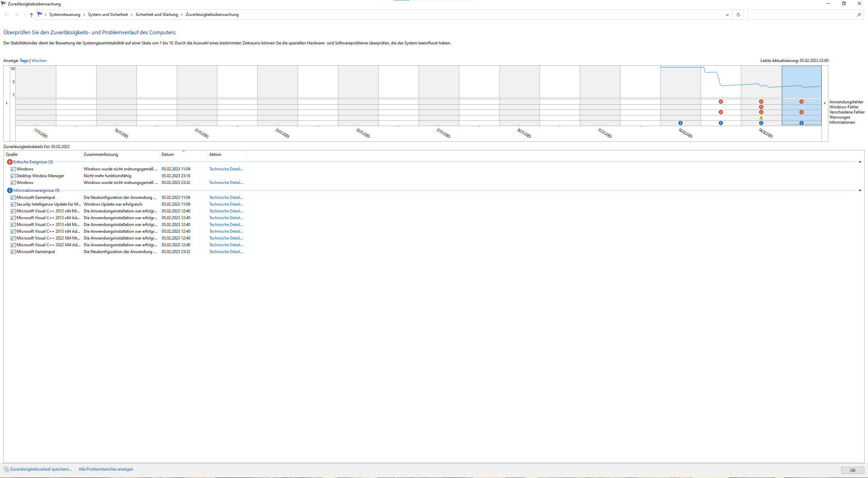Click the Kritische Ereignisse red error icon
868x478 pixels.
10,162
